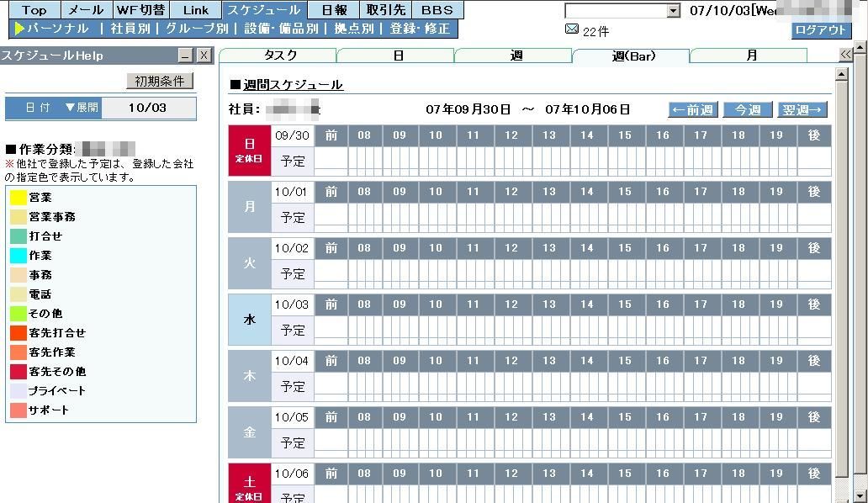Click the 営業事務 color swatch
Image resolution: width=868 pixels, height=503 pixels.
(19, 217)
